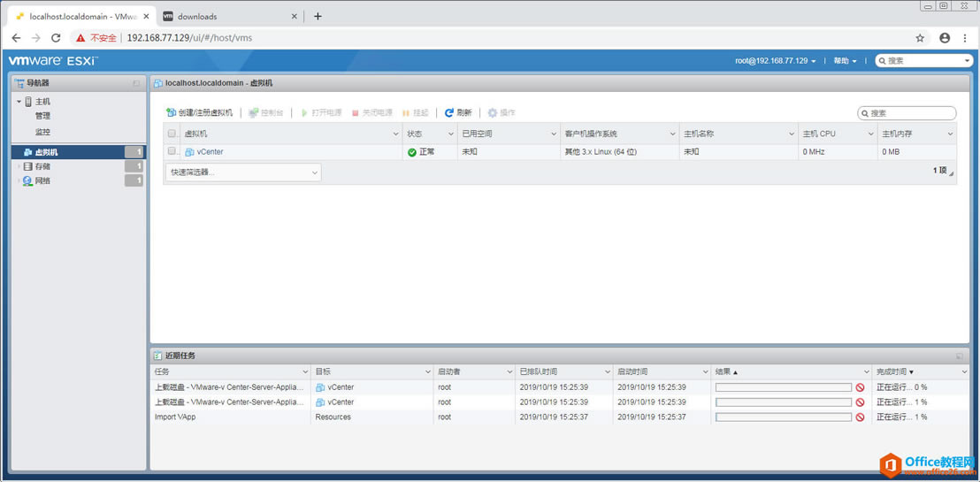Open the 客户机操作系统 column dropdown
This screenshot has width=980, height=482.
click(x=672, y=134)
